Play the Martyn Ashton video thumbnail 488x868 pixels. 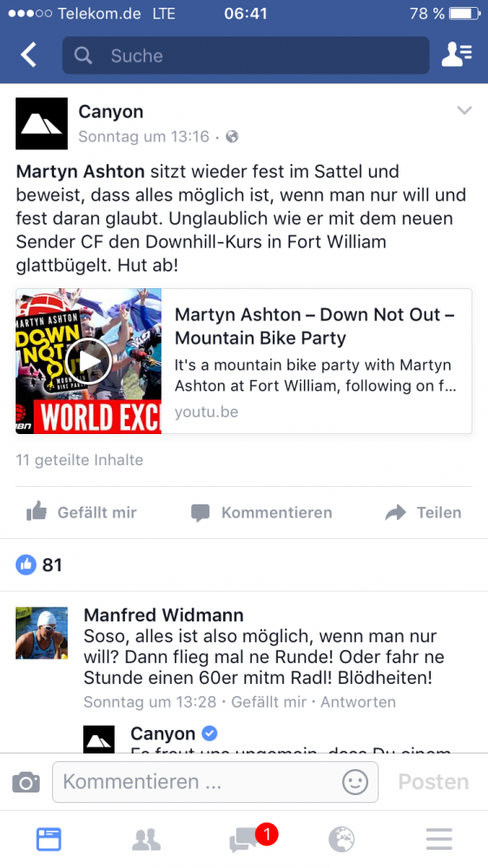(x=89, y=361)
